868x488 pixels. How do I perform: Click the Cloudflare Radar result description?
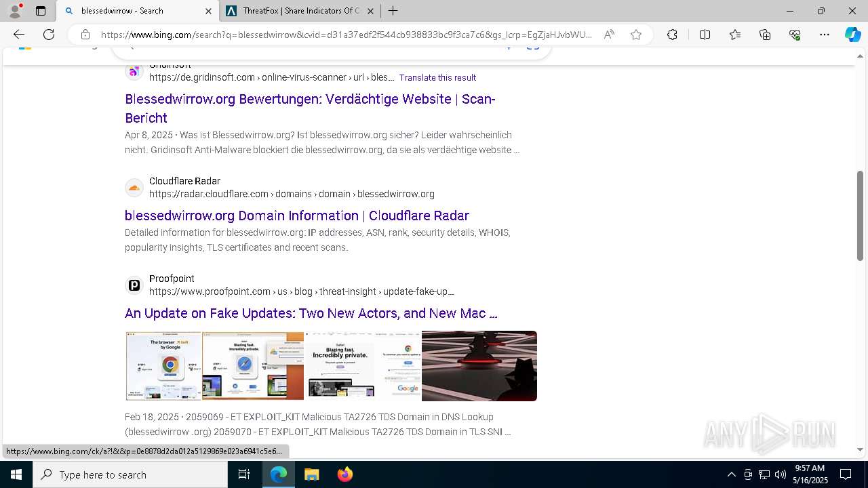pos(317,240)
